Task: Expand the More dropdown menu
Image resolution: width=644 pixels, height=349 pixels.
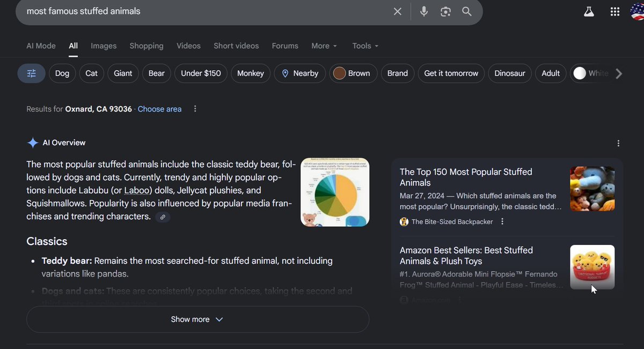Action: (324, 46)
